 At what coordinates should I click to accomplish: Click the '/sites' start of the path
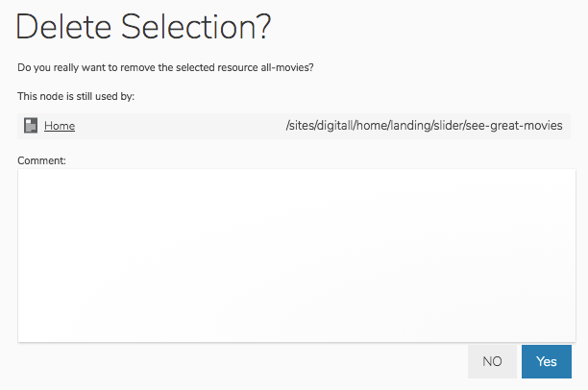[x=300, y=125]
